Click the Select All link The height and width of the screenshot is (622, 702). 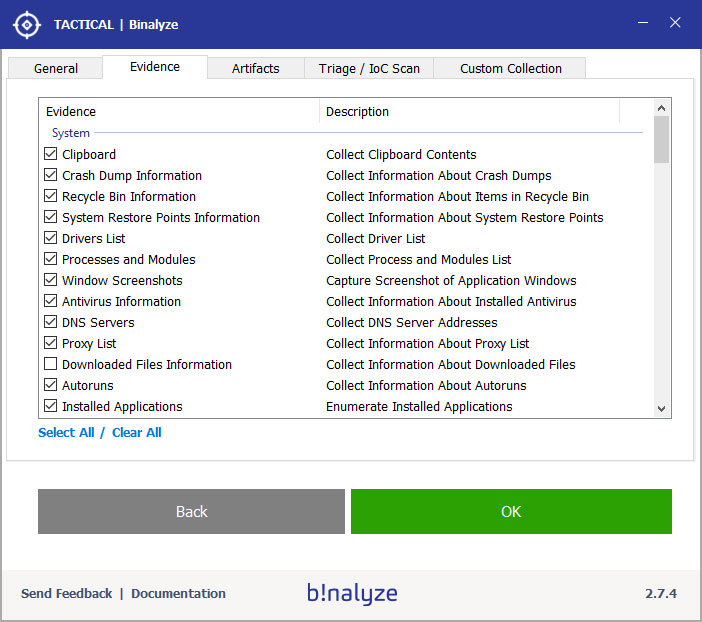coord(66,433)
